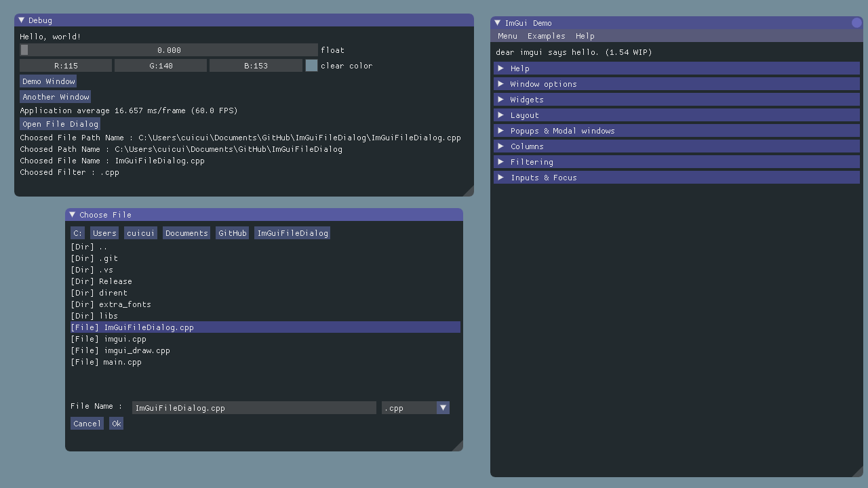Click the Demo Window button
The width and height of the screenshot is (868, 488).
coord(48,81)
